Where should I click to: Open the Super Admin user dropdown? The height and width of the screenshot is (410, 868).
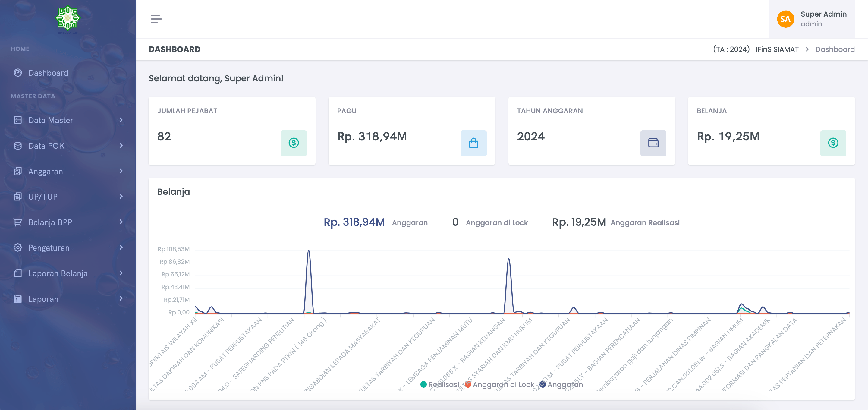pyautogui.click(x=811, y=19)
